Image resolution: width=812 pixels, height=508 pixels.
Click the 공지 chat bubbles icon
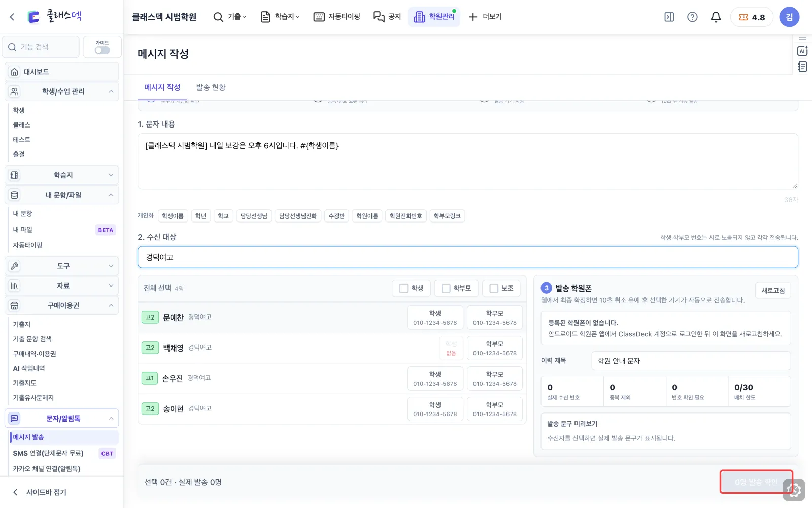click(x=379, y=17)
